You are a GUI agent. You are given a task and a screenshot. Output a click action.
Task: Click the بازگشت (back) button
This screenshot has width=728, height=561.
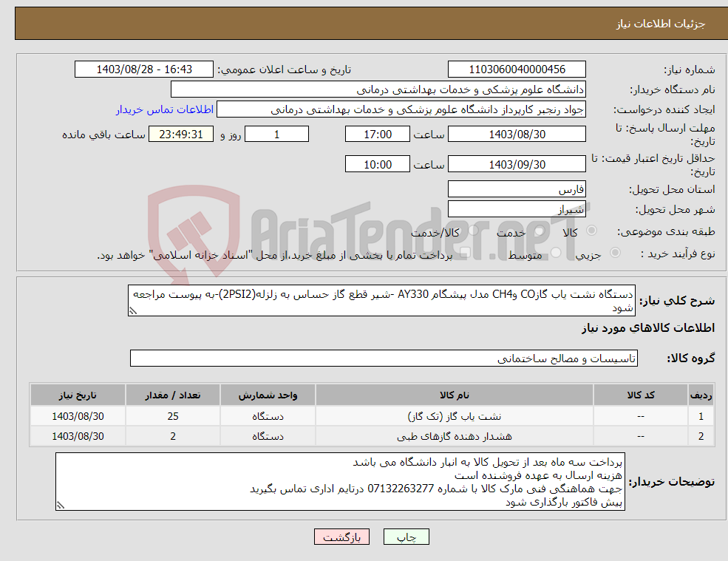[x=341, y=537]
